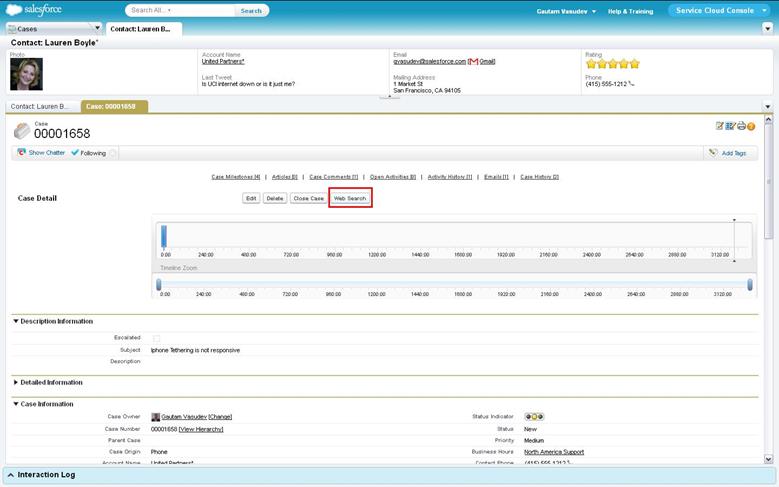The image size is (779, 487).
Task: Toggle the Escalated checkbox
Action: (x=155, y=339)
